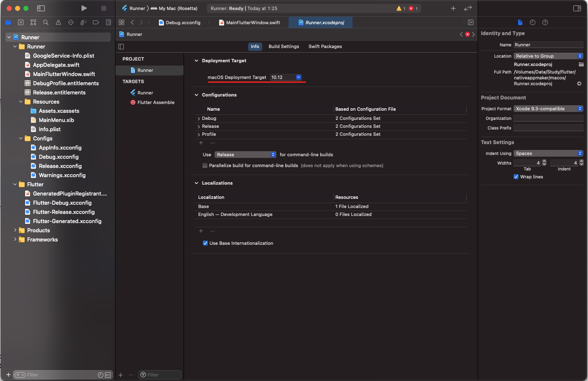Open the Use Release configuration dropdown
Image resolution: width=588 pixels, height=381 pixels.
coord(245,155)
